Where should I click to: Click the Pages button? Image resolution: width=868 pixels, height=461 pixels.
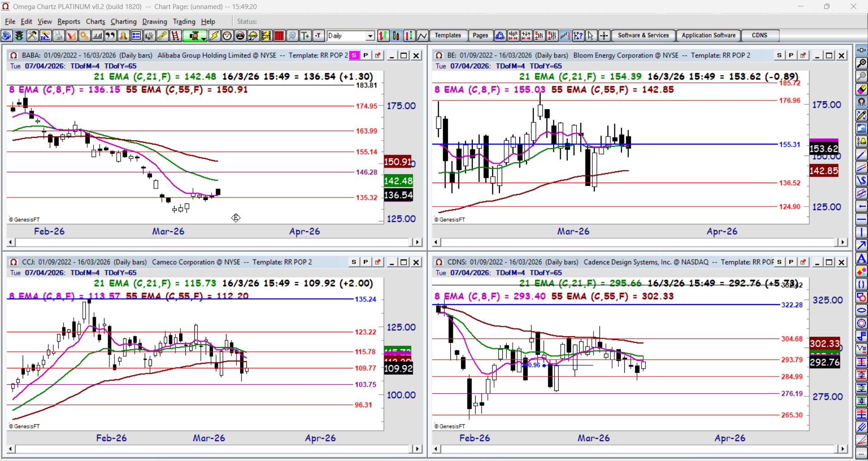[x=480, y=36]
